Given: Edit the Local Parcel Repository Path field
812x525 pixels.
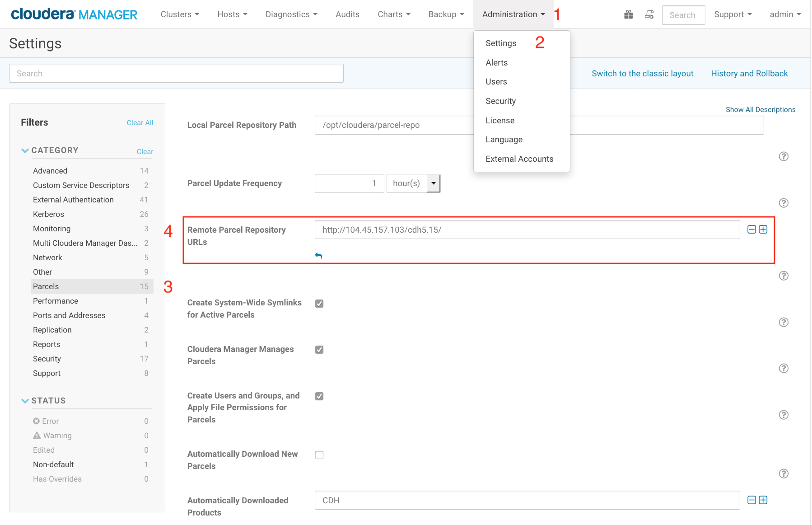Looking at the screenshot, I should (x=539, y=125).
